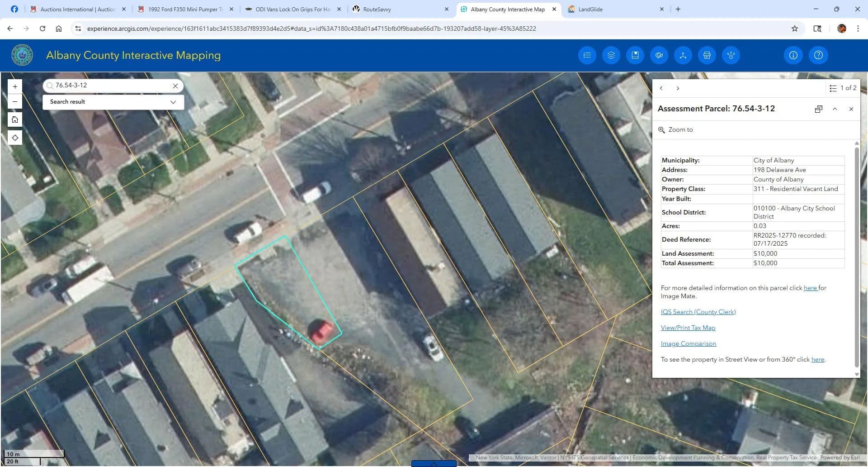Click Zoom to in parcel popup

click(675, 130)
